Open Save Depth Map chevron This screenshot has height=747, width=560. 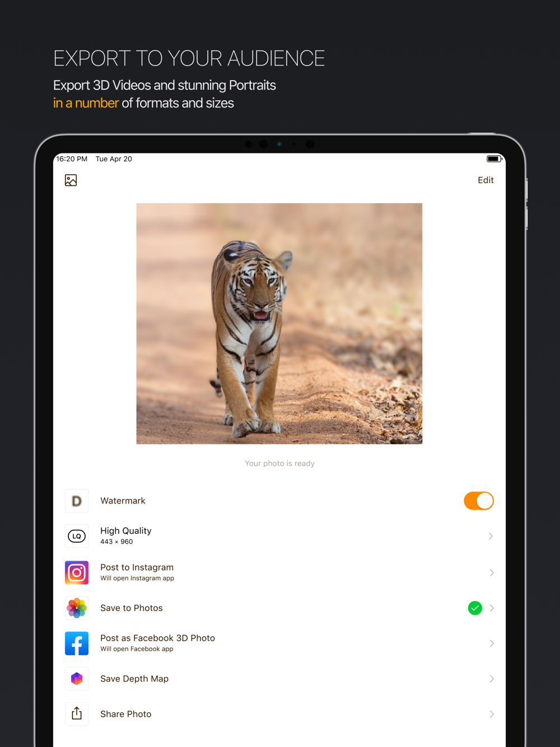pos(491,679)
